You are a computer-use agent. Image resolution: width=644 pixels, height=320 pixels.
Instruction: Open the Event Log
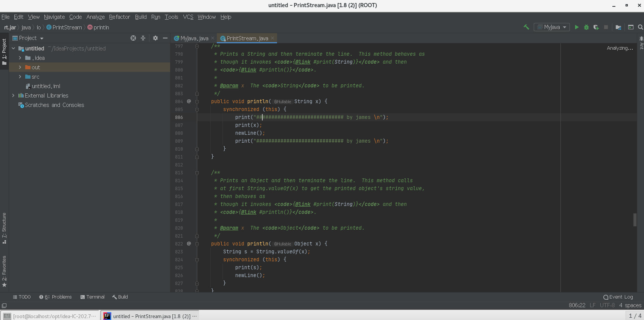tap(618, 297)
